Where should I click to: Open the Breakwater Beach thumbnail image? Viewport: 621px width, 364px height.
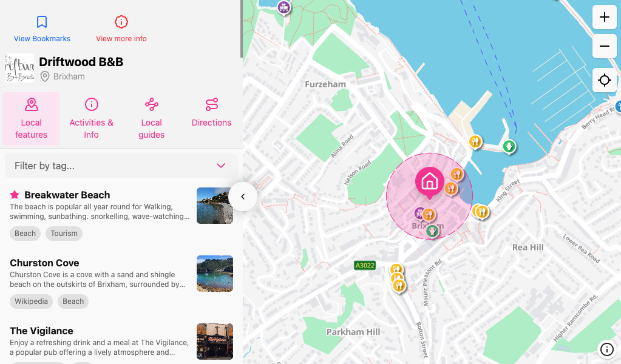(x=214, y=206)
